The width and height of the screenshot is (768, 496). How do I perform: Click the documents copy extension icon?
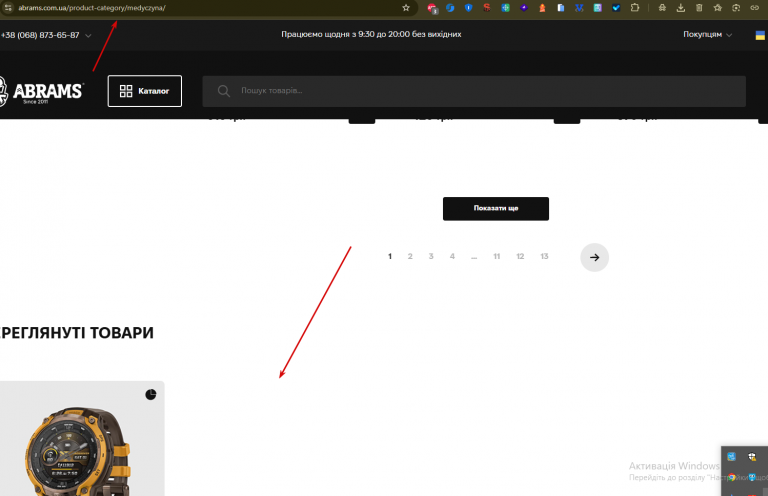(561, 8)
